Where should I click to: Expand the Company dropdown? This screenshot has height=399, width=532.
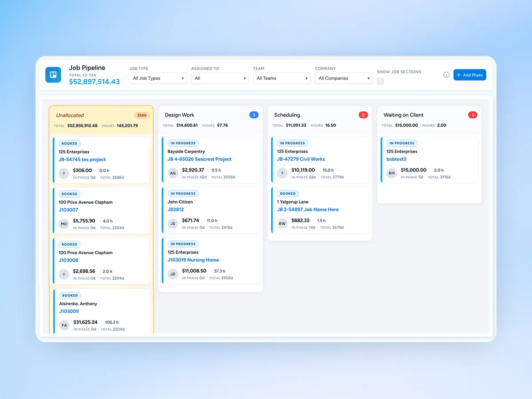[x=344, y=78]
